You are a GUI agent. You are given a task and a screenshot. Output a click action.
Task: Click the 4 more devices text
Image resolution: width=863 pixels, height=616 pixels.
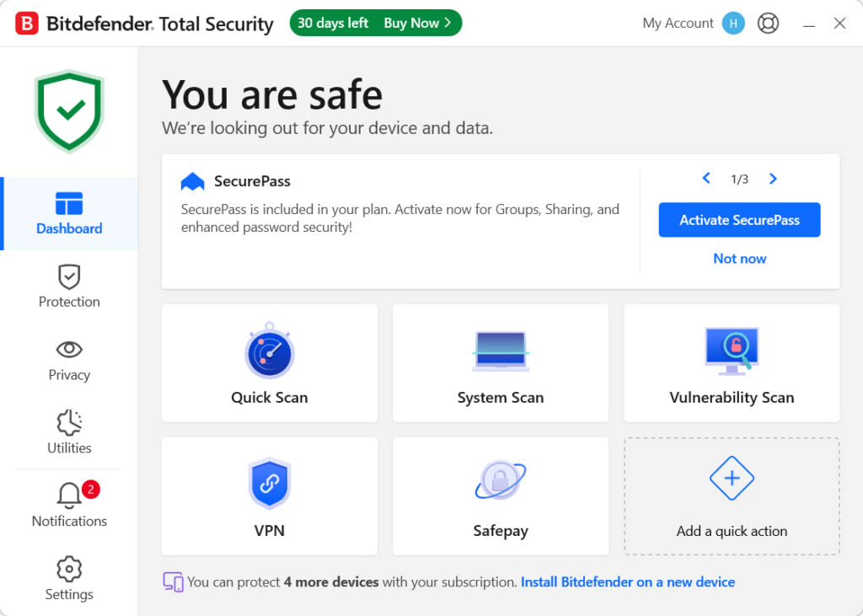(331, 581)
